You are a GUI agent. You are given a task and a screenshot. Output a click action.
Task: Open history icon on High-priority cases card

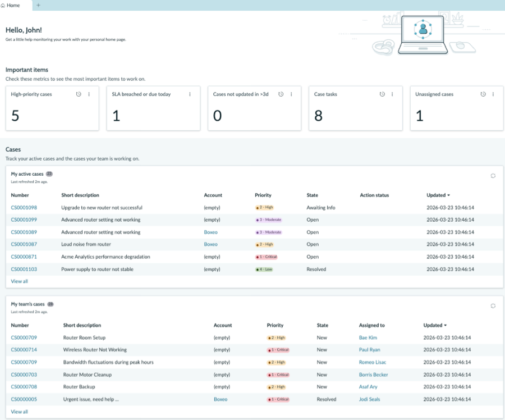(x=79, y=94)
